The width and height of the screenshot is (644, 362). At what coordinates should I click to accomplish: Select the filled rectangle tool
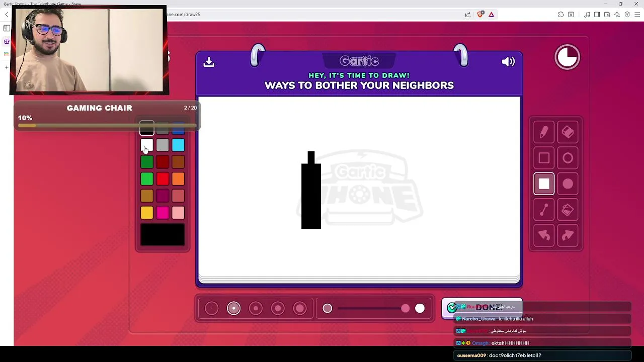click(544, 184)
